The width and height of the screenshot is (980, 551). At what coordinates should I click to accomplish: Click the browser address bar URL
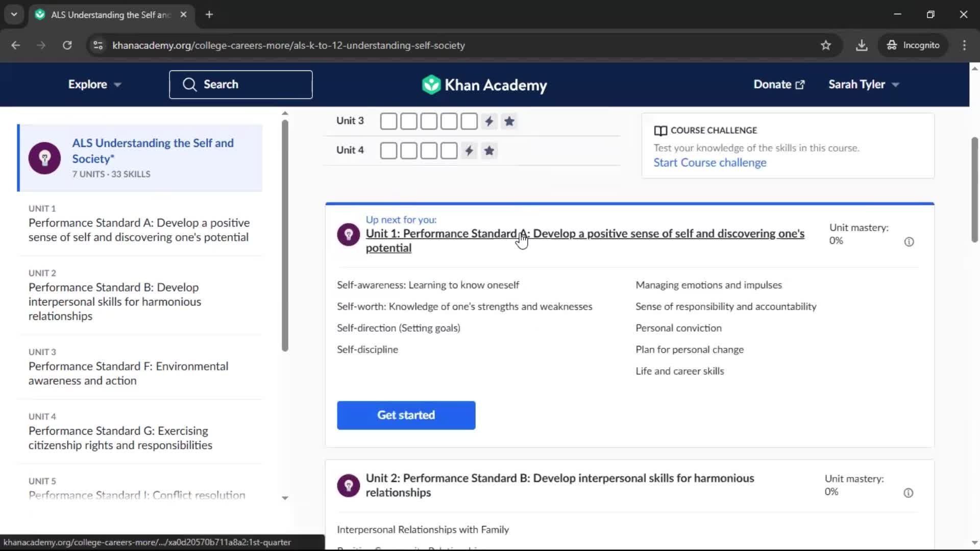(288, 45)
